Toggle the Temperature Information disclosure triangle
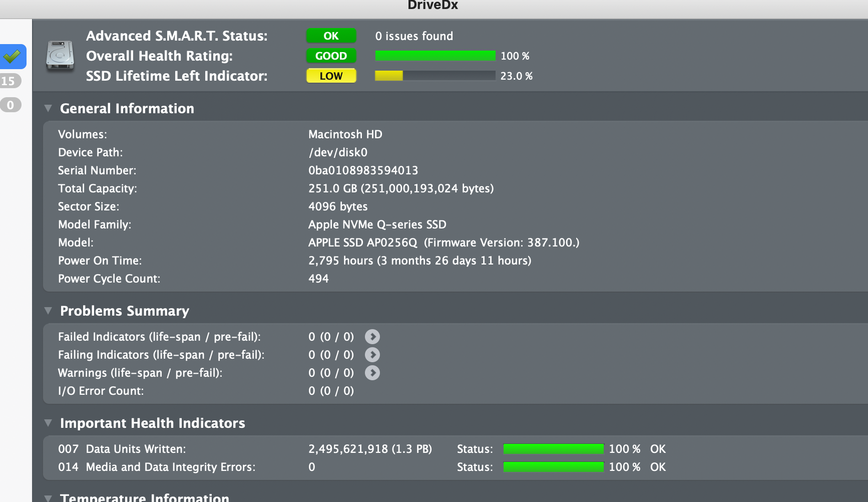 [x=48, y=497]
